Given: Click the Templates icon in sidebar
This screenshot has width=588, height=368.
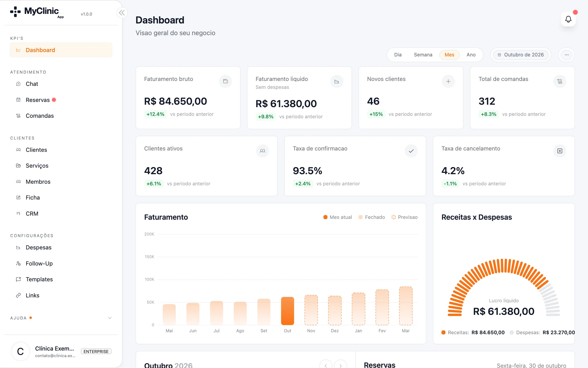Looking at the screenshot, I should click(x=18, y=279).
